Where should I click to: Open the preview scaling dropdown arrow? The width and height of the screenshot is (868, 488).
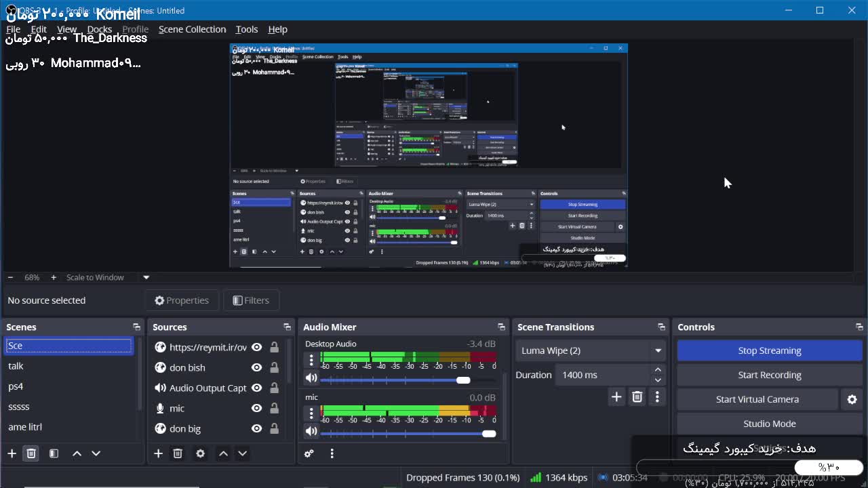click(x=146, y=277)
